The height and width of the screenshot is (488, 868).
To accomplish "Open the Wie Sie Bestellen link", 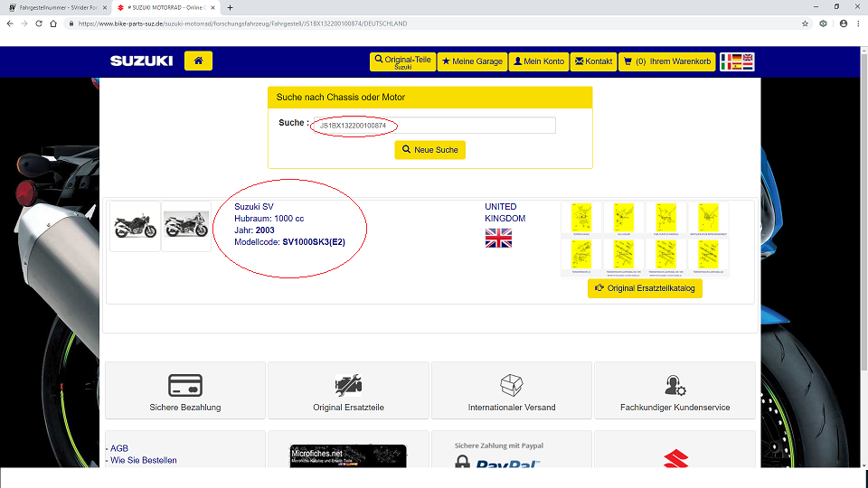I will pyautogui.click(x=144, y=460).
